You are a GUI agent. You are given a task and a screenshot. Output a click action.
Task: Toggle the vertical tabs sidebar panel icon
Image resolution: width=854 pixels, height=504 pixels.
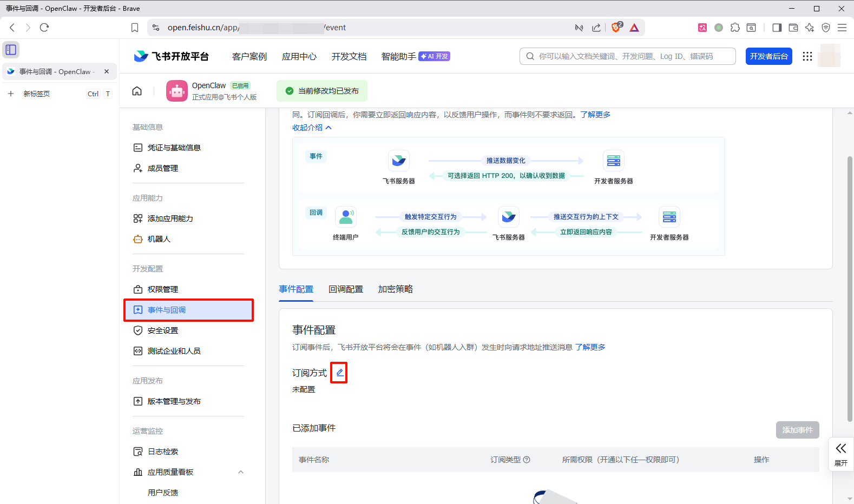11,50
